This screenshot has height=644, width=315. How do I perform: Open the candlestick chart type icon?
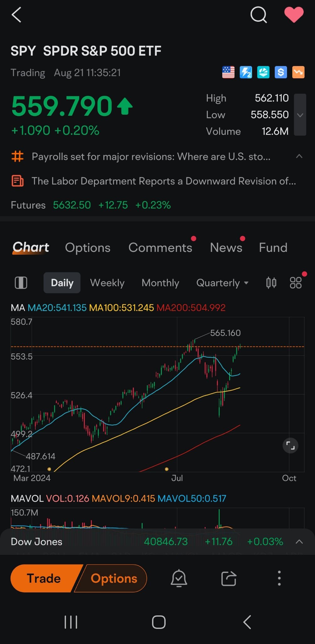click(271, 283)
